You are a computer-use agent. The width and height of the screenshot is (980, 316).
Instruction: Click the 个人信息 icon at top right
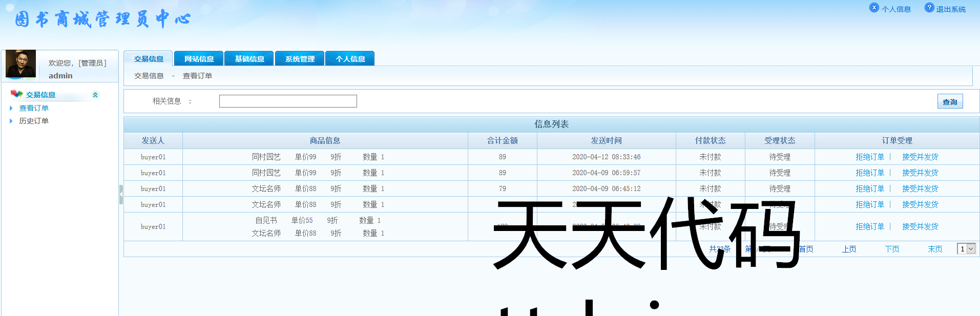(874, 8)
